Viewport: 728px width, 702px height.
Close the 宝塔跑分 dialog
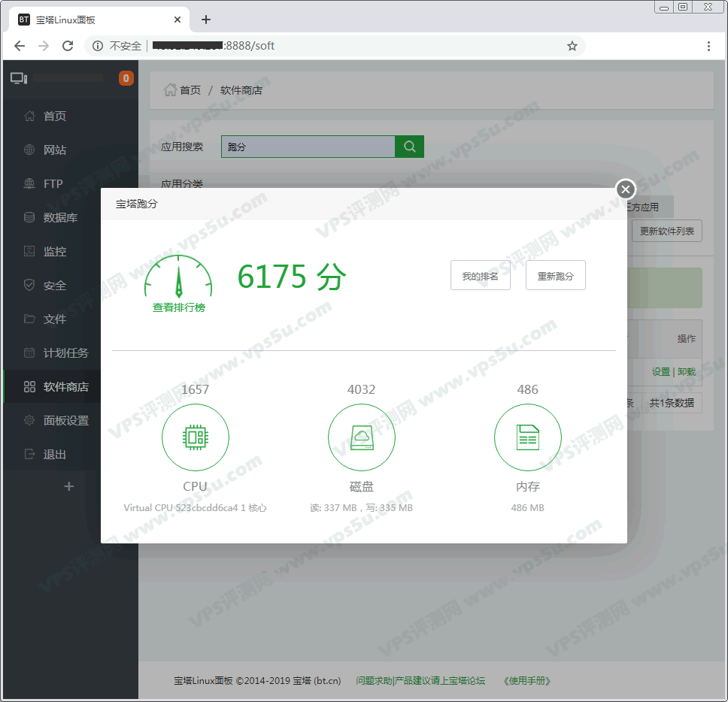(625, 189)
